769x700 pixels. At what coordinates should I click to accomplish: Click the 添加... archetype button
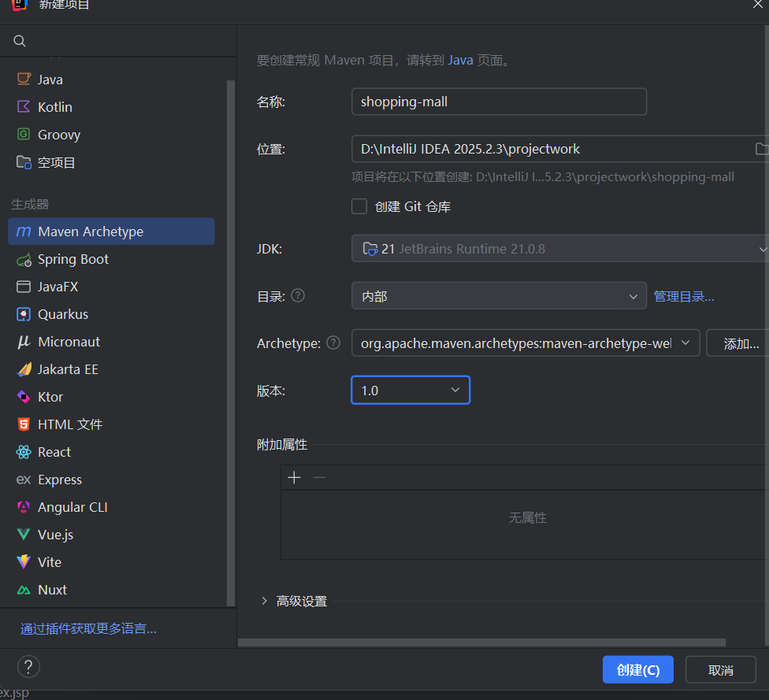tap(737, 343)
